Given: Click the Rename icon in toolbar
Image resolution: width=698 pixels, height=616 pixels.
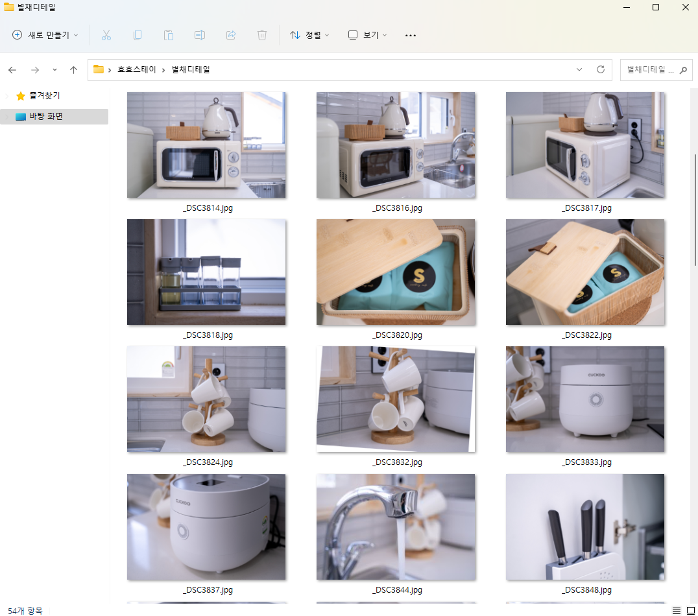Looking at the screenshot, I should pyautogui.click(x=200, y=35).
